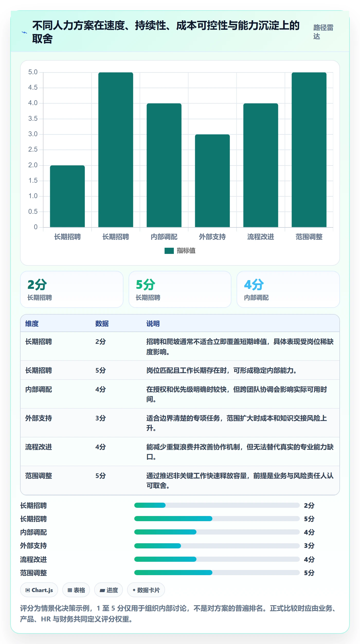
Task: Click the lightning icon beside the title
Action: point(24,32)
